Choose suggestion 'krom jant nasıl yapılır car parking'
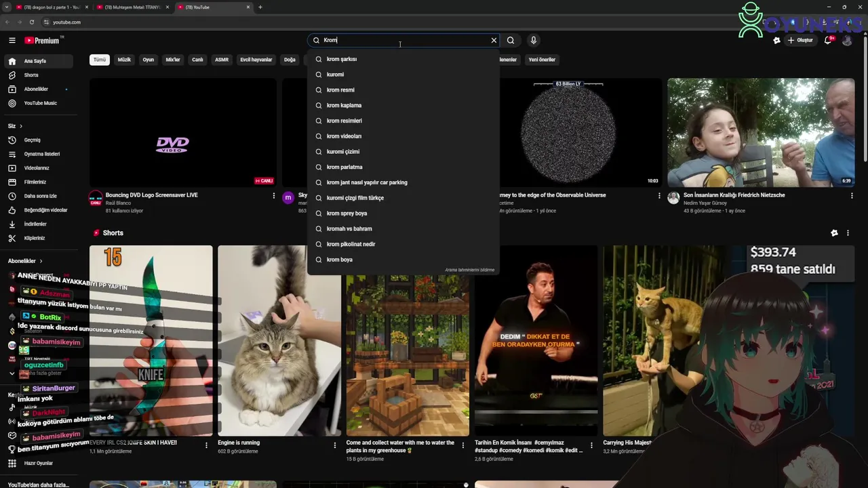Image resolution: width=868 pixels, height=488 pixels. point(403,182)
